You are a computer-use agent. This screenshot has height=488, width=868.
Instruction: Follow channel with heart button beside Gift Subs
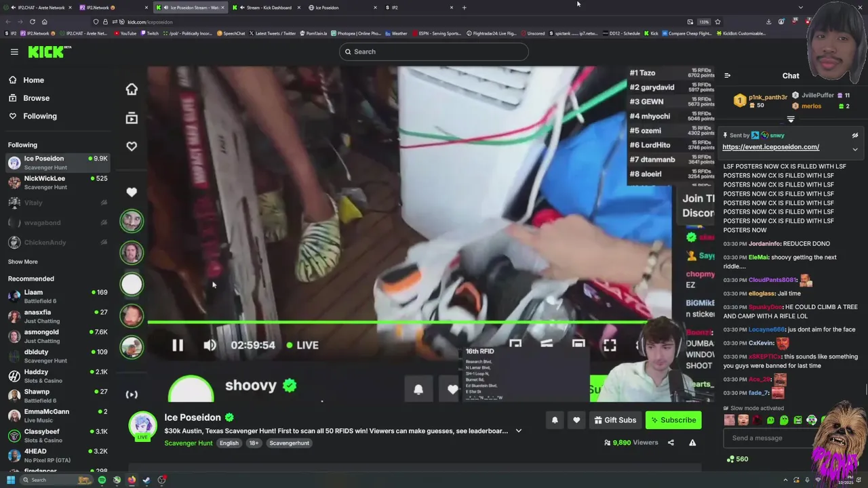(576, 420)
